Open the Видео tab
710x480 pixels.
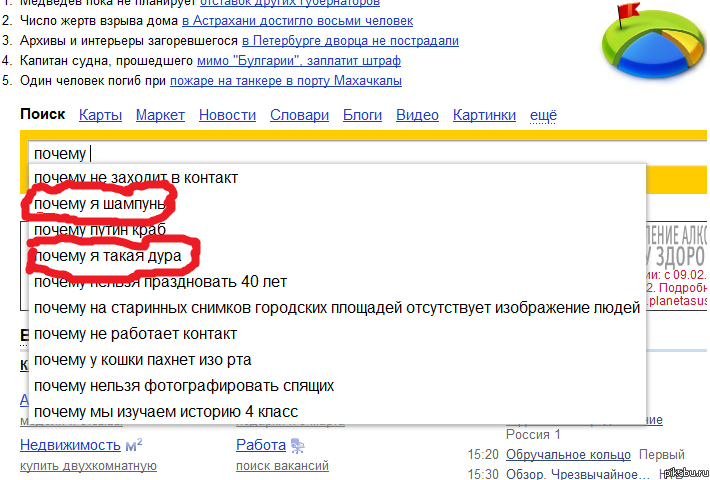click(x=417, y=115)
